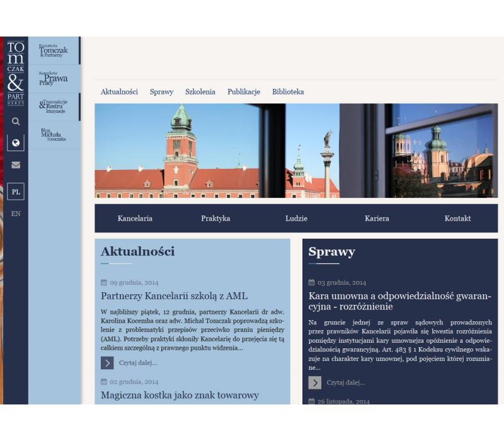Image resolution: width=504 pixels, height=441 pixels.
Task: Open the envelope contact icon
Action: pos(16,165)
